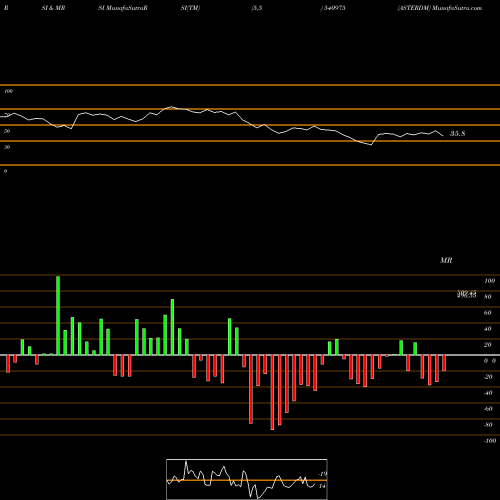500x500 pixels.
Task: Click the 14 value in mini chart
Action: [x=322, y=486]
